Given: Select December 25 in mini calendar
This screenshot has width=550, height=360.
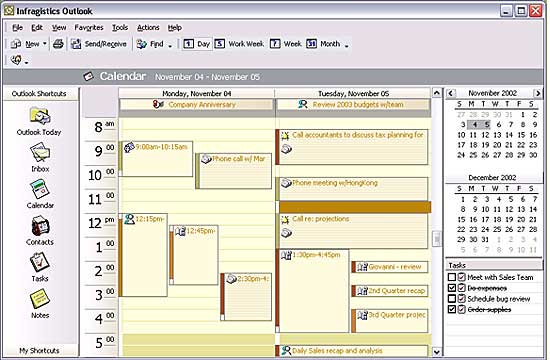Looking at the screenshot, I should (497, 229).
